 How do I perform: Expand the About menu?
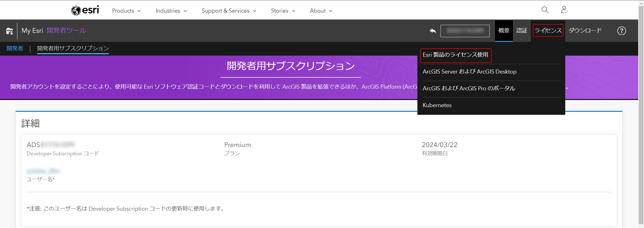coord(321,11)
